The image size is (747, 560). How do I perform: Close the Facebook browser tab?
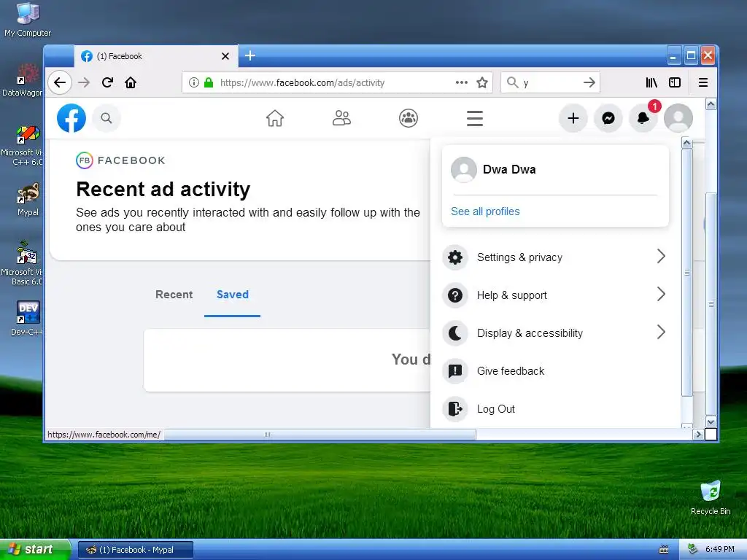point(225,56)
